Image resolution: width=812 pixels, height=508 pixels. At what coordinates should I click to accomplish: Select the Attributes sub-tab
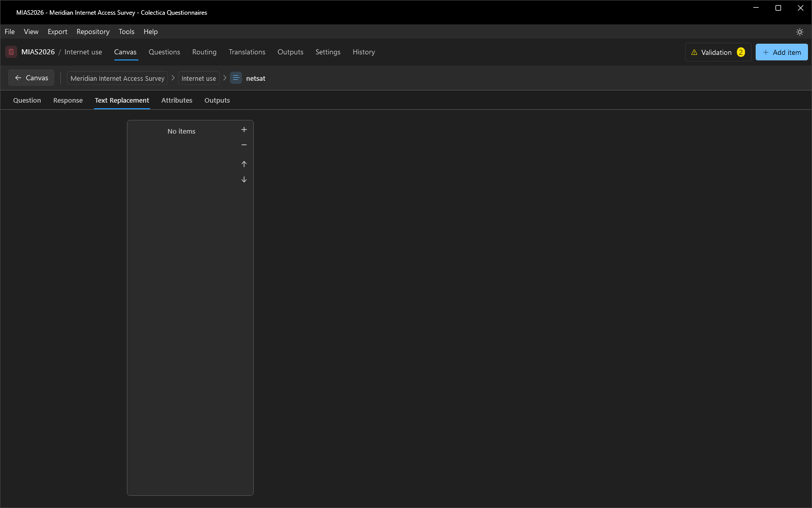pos(177,100)
